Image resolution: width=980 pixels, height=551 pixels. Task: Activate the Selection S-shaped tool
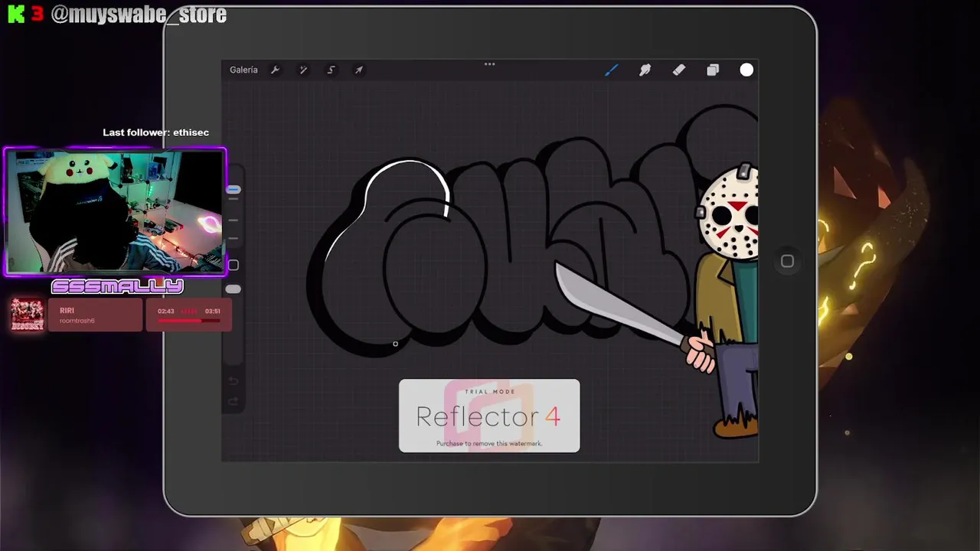(331, 70)
